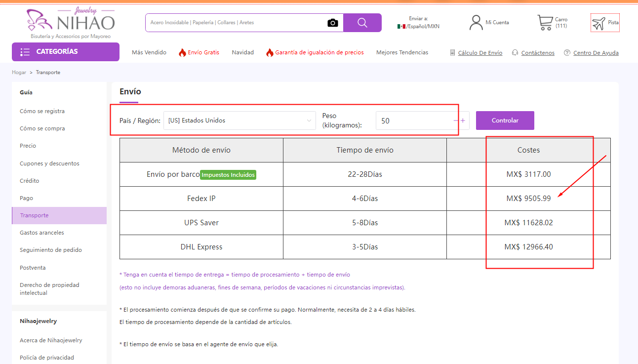Image resolution: width=638 pixels, height=364 pixels.
Task: Click the MX$ 12966.40 cost
Action: (x=528, y=247)
